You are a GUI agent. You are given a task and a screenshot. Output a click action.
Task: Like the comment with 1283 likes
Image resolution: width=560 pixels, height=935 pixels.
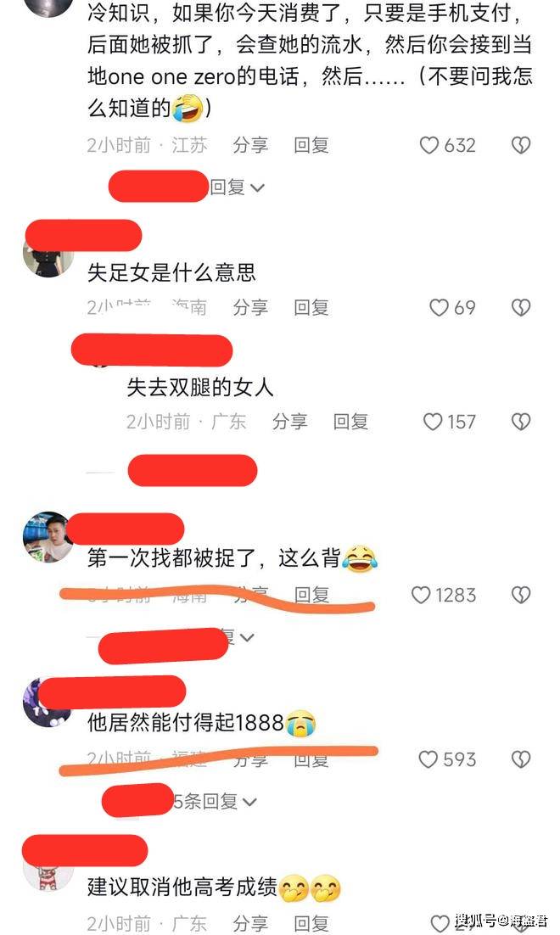pos(421,595)
